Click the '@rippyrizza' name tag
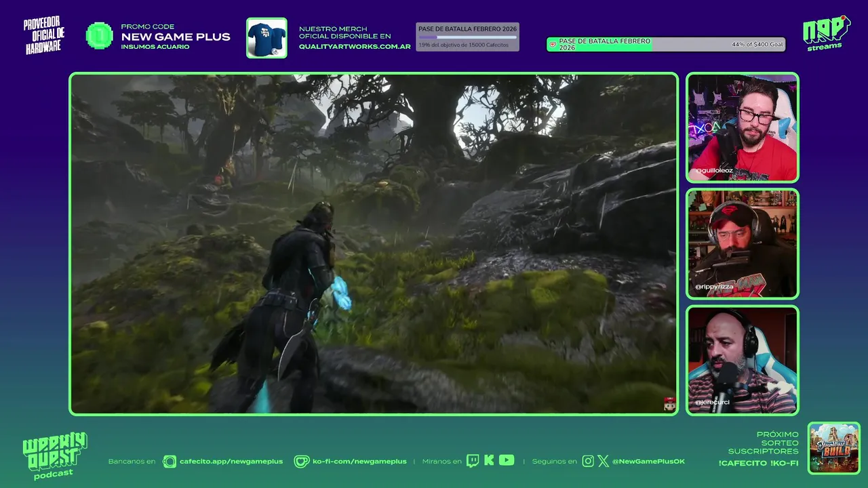 coord(715,287)
